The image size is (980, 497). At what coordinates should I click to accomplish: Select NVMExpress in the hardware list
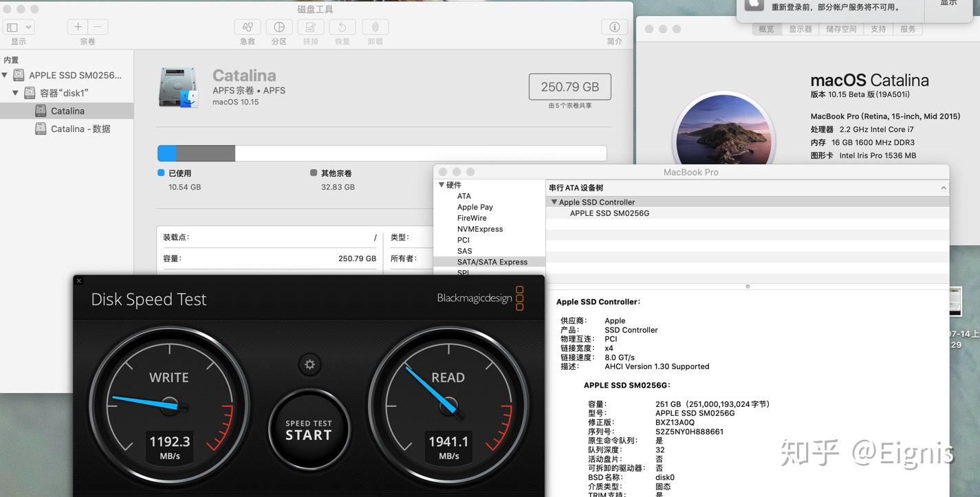(480, 229)
